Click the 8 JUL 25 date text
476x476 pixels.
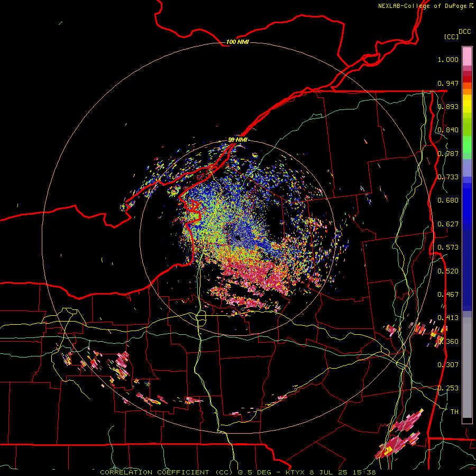point(328,472)
